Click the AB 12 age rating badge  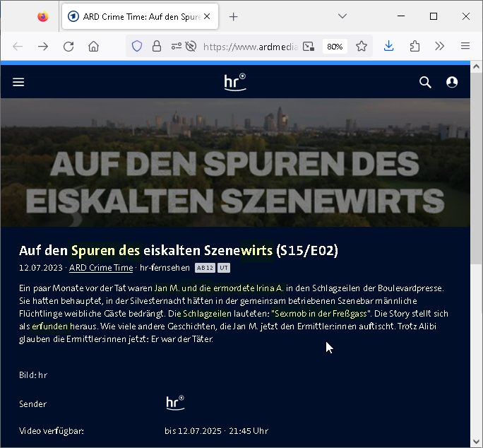click(205, 268)
